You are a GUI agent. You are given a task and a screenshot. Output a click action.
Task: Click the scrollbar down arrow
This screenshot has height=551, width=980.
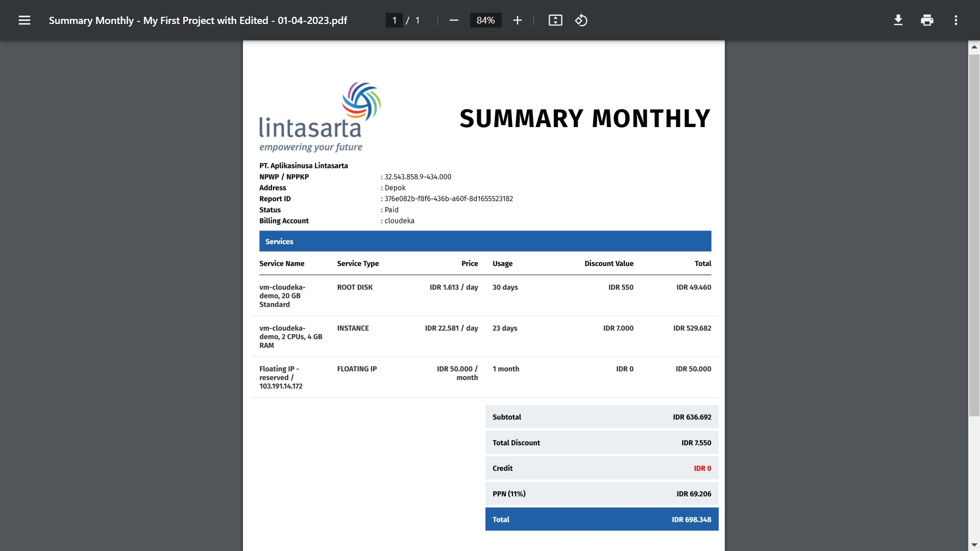click(974, 545)
